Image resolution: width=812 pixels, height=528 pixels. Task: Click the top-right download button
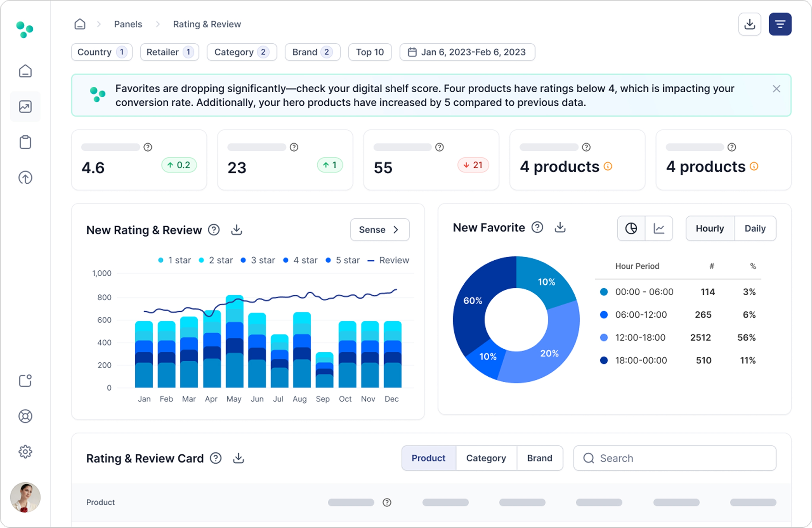point(750,24)
